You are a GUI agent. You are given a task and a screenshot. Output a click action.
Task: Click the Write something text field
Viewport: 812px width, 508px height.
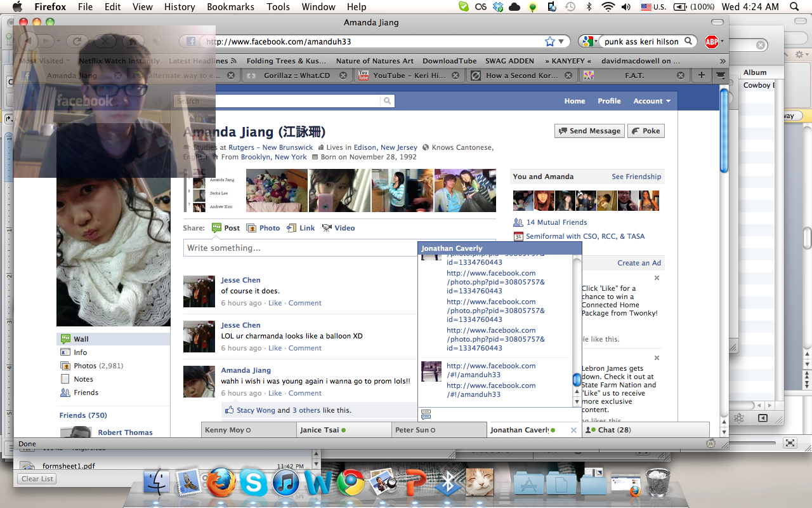point(299,248)
